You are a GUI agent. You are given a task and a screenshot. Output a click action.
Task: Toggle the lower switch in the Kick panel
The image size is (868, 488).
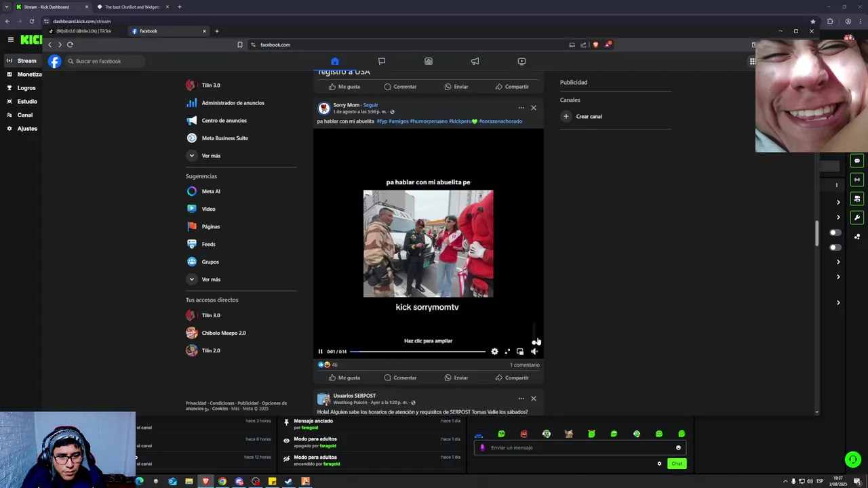tap(835, 247)
